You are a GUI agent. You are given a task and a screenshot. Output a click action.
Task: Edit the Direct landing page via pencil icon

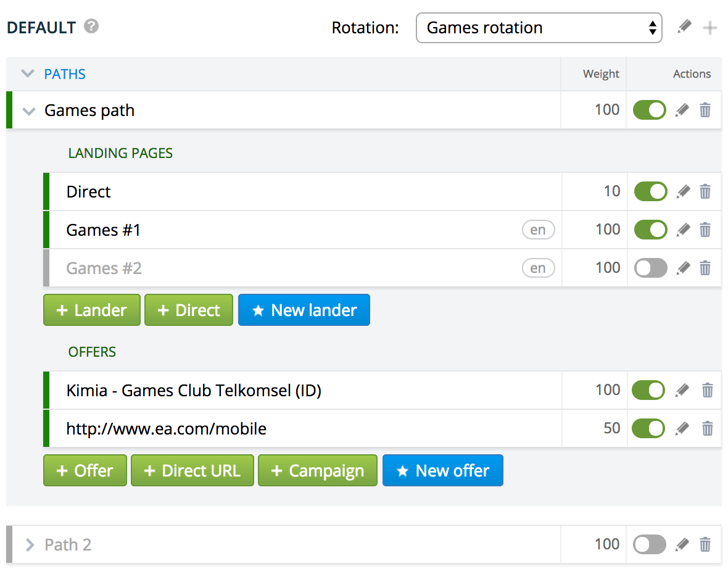682,192
